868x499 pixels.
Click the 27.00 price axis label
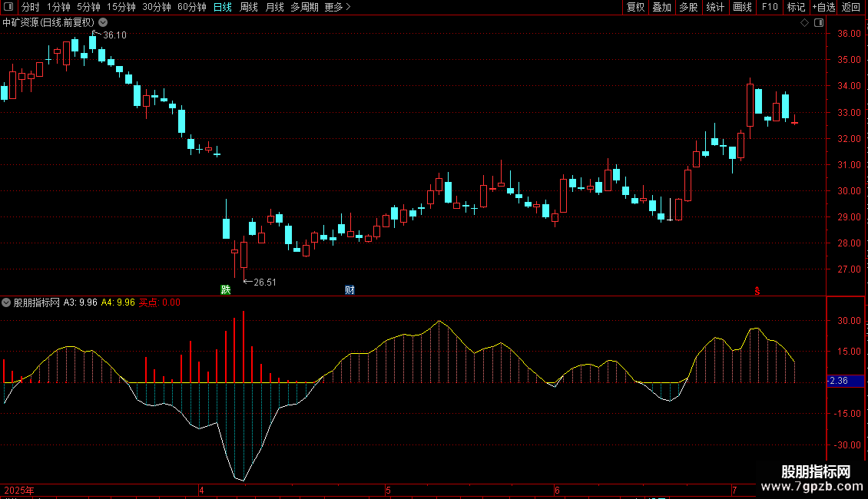tap(849, 269)
